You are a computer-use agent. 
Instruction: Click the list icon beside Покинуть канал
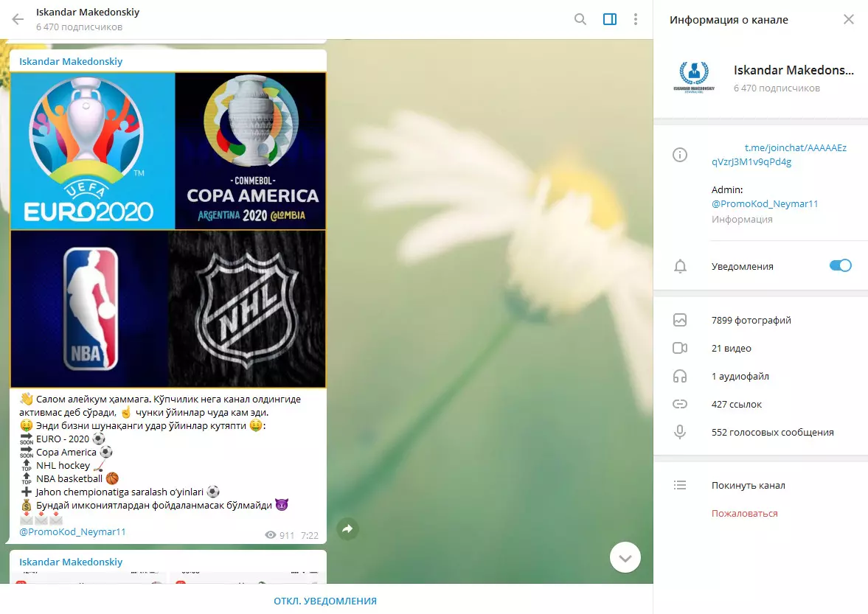(x=680, y=485)
